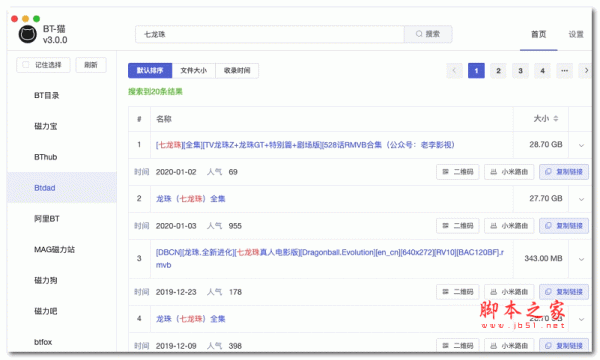Click the v3.0.0 version label

(55, 40)
